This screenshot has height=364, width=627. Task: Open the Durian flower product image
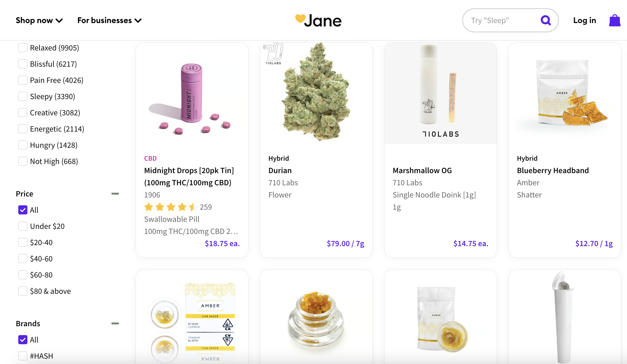(316, 93)
